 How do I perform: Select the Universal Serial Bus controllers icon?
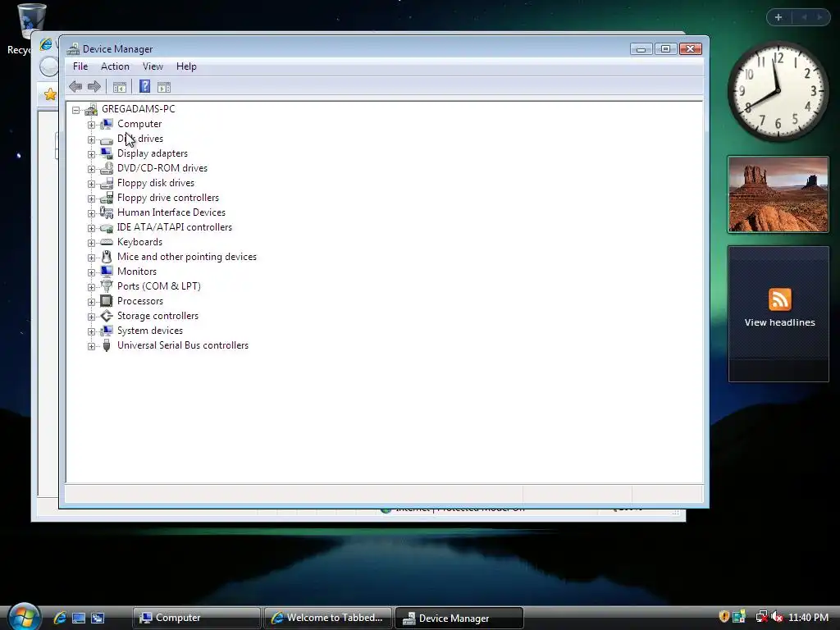[107, 345]
